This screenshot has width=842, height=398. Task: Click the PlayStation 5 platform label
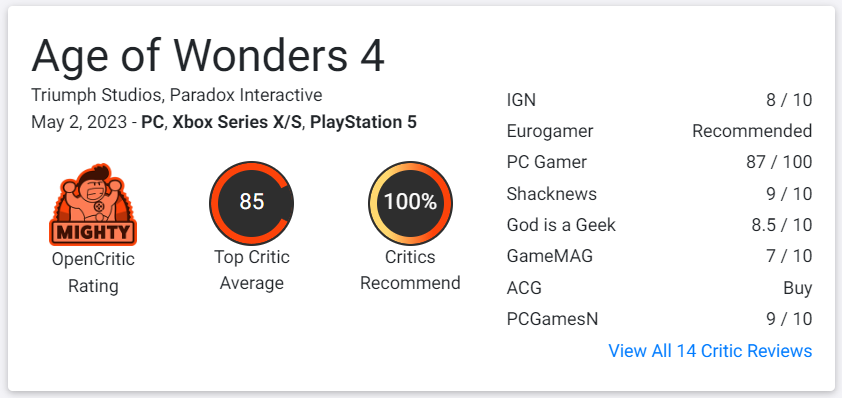pos(364,122)
